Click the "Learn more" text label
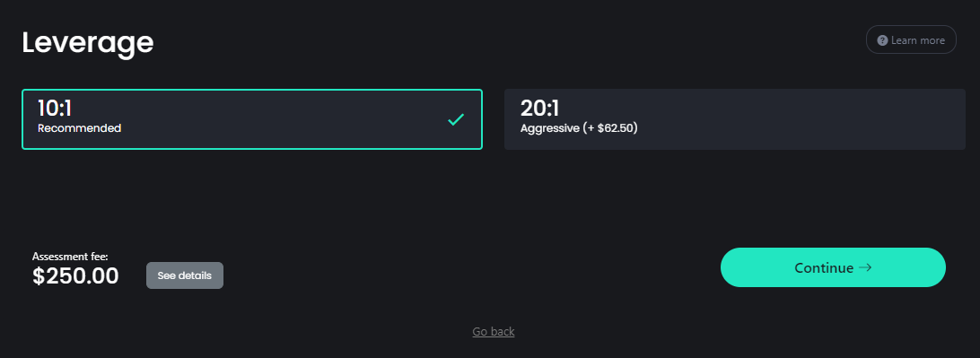 pyautogui.click(x=918, y=40)
